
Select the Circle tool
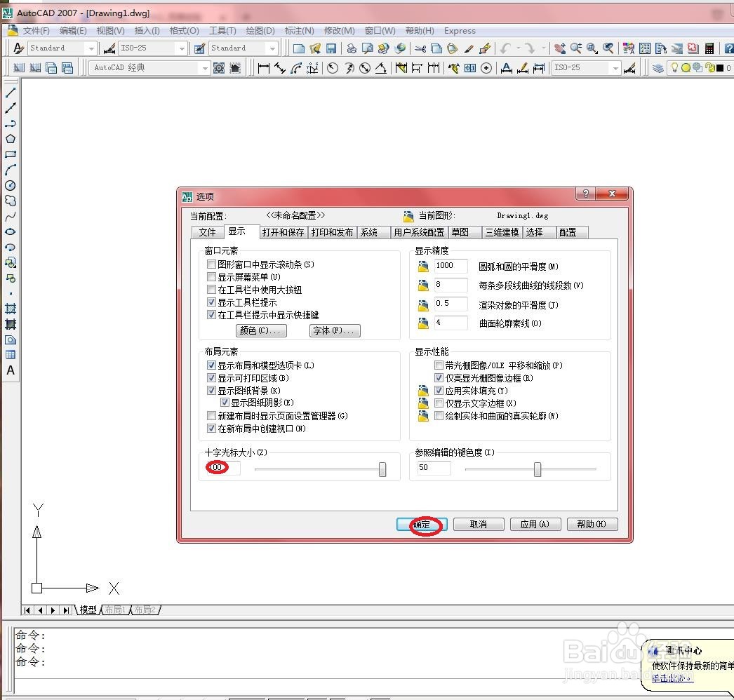tap(11, 185)
